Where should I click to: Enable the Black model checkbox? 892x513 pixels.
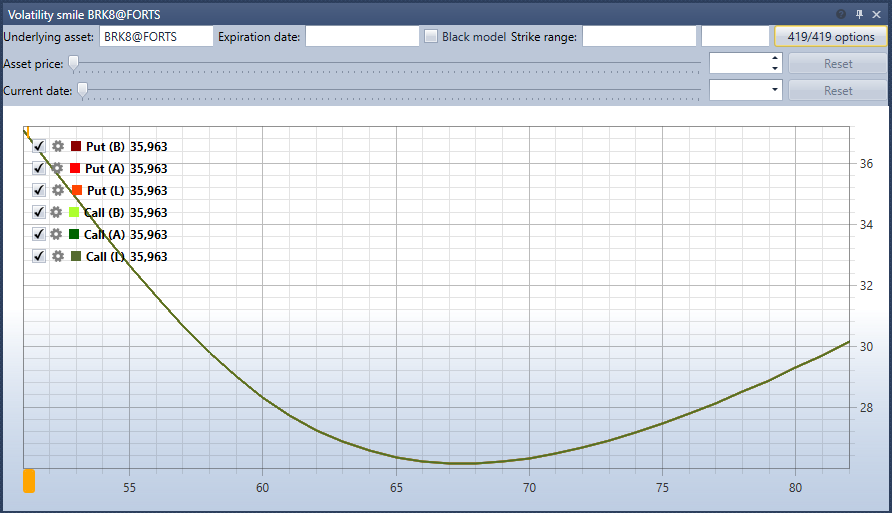[431, 36]
